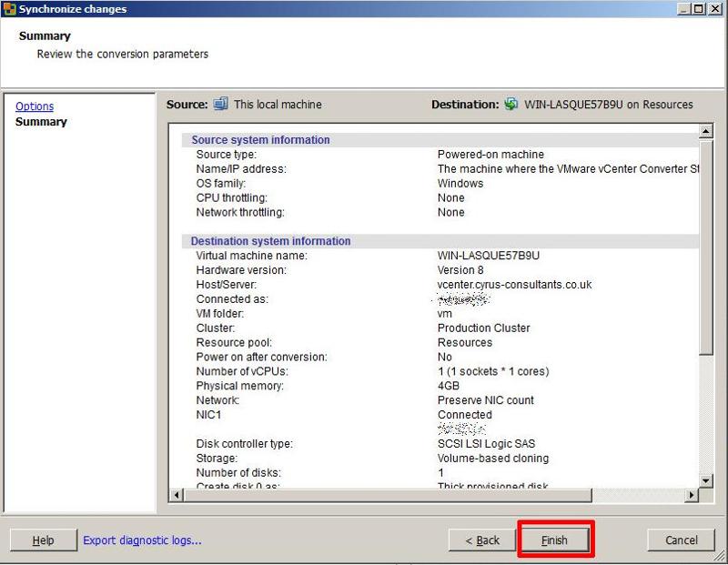This screenshot has height=565, width=728.
Task: Click the Finish button
Action: click(555, 540)
